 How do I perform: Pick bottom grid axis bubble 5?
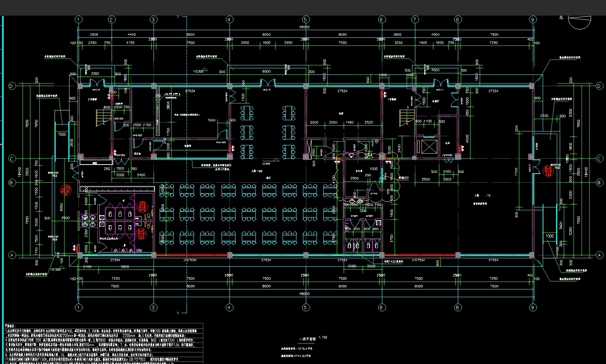[x=305, y=307]
